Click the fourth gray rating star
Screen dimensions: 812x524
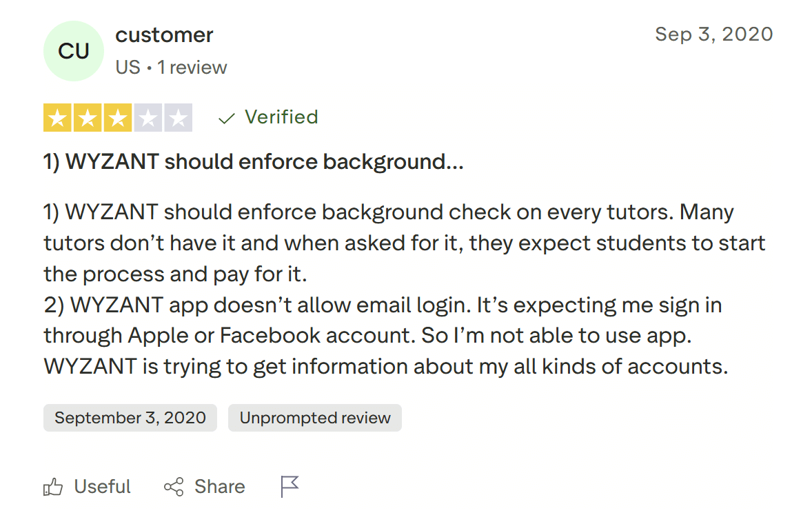148,119
